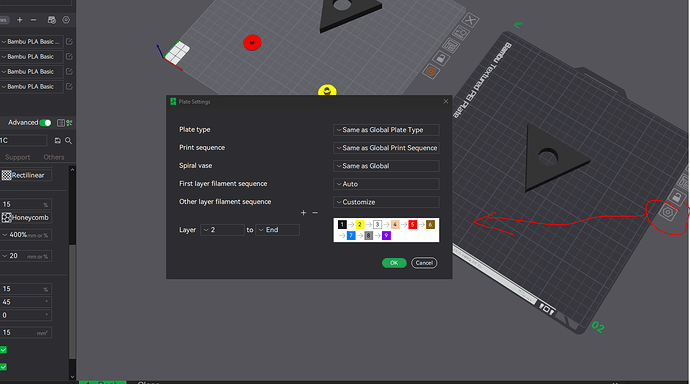Open filament settings gear icon
690x384 pixels.
coord(66,20)
